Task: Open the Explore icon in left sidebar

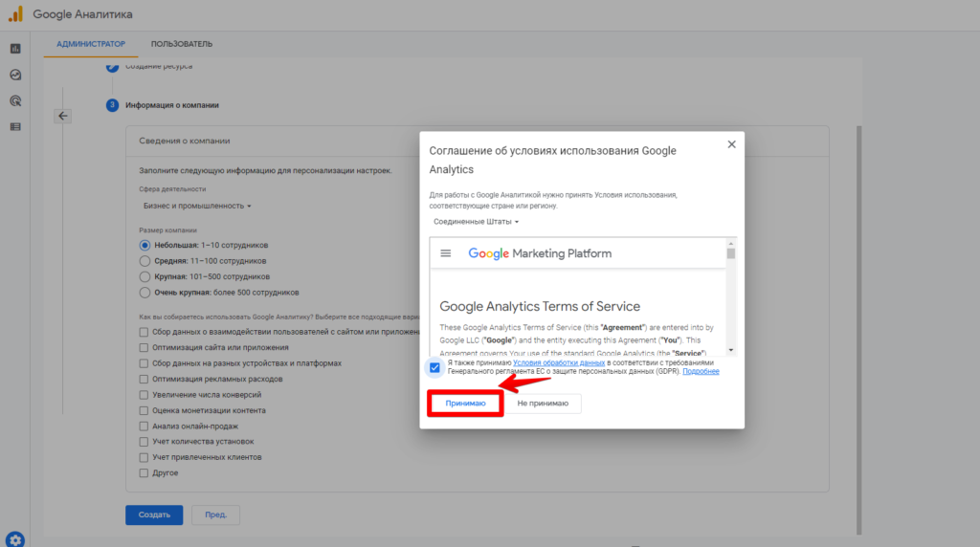Action: pos(15,75)
